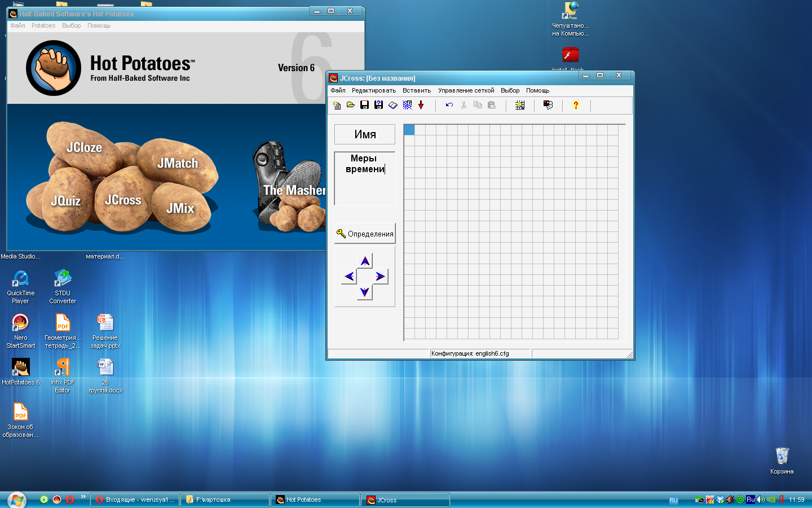Select the Корзина recycle bin
812x508 pixels.
tap(782, 461)
